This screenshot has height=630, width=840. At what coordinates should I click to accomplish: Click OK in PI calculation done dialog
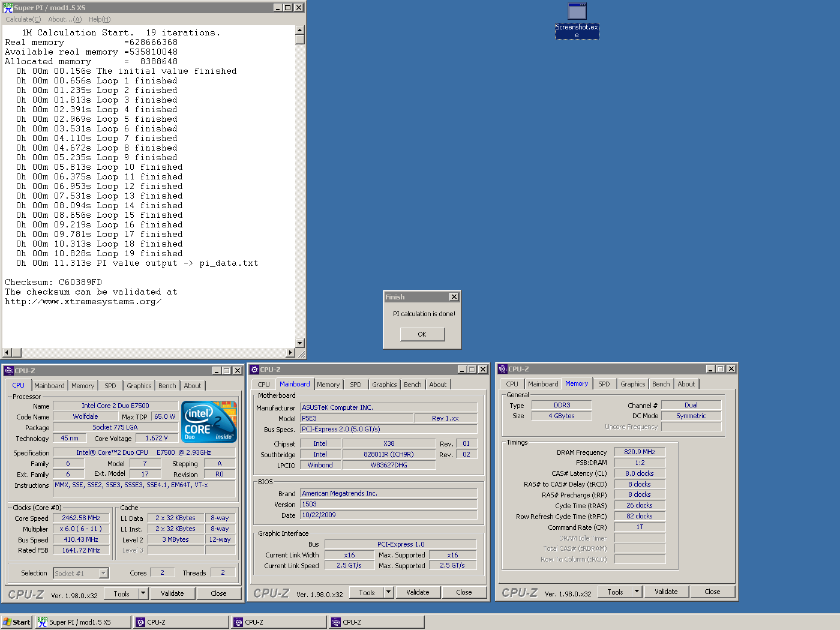tap(422, 334)
